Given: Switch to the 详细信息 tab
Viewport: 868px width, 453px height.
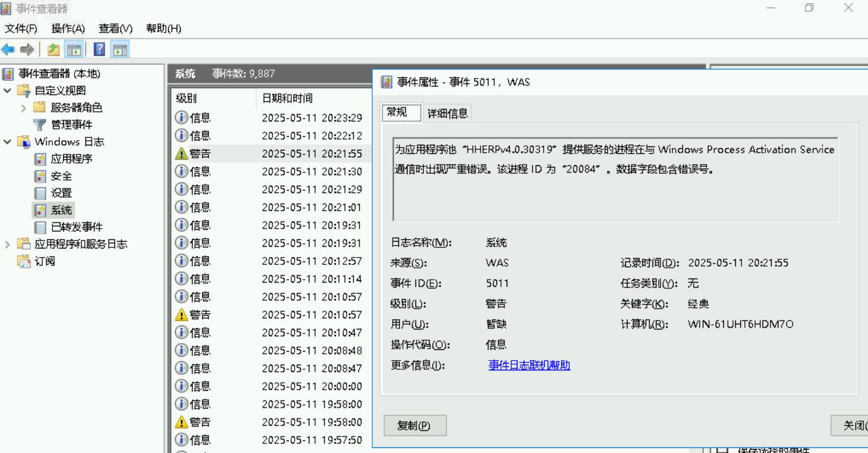Looking at the screenshot, I should [447, 113].
